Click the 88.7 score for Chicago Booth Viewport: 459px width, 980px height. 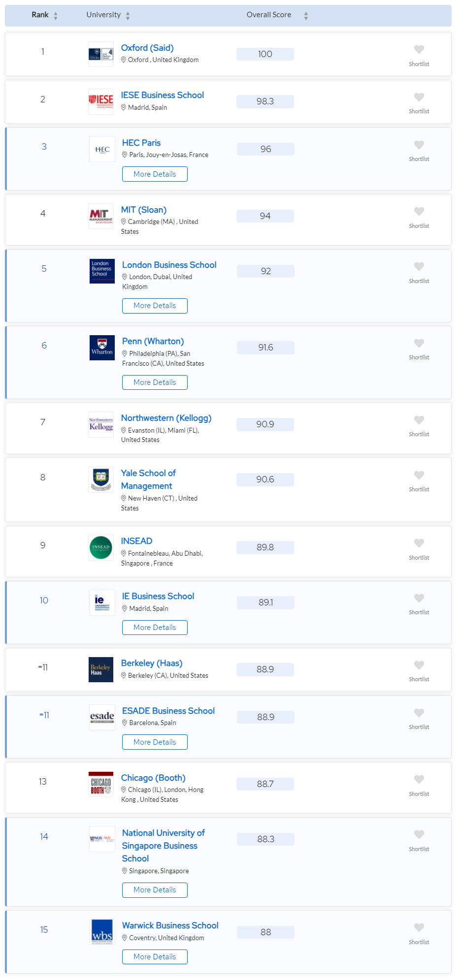(265, 784)
